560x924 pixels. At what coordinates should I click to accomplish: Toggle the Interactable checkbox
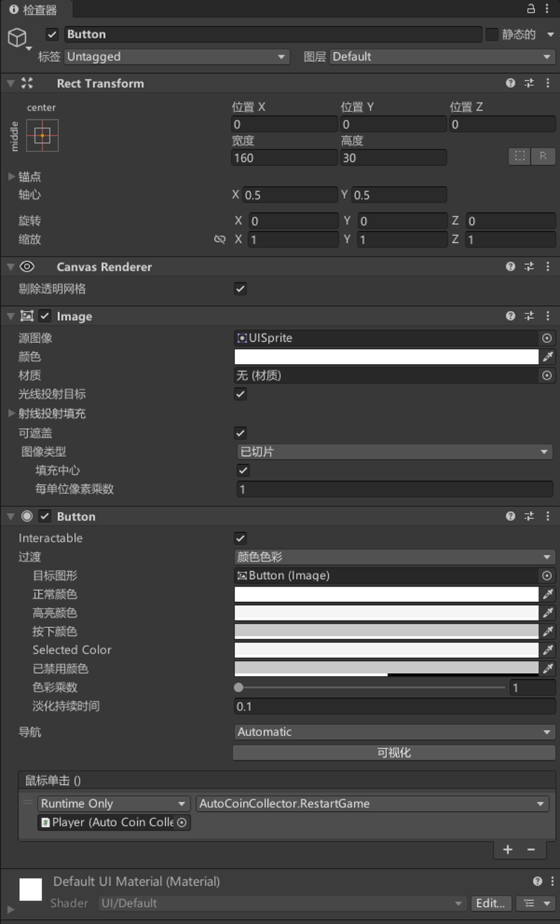[240, 538]
